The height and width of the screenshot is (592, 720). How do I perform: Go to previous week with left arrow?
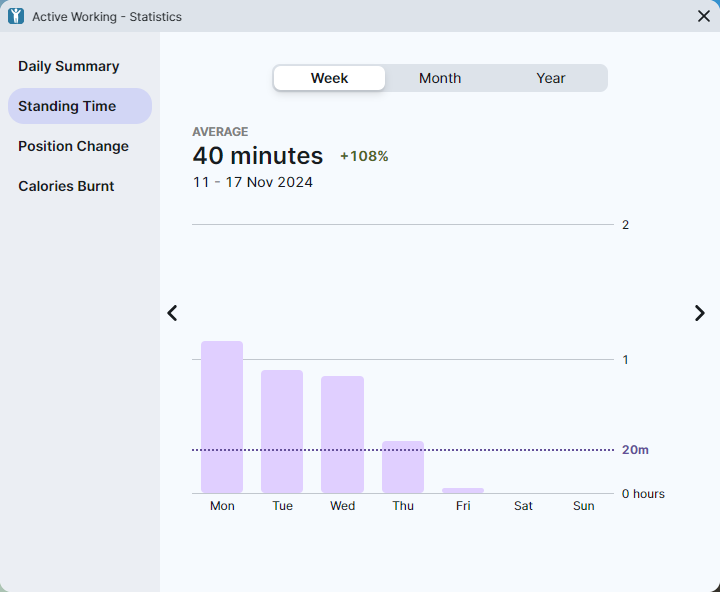[172, 313]
